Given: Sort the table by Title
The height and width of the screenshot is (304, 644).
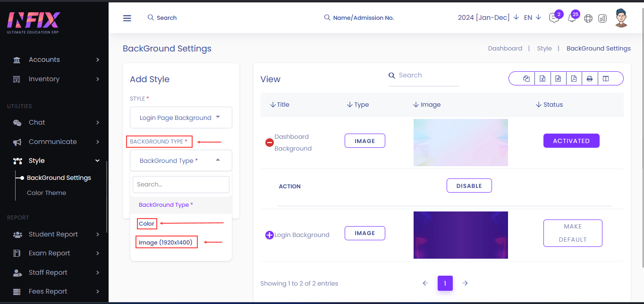Looking at the screenshot, I should coord(280,105).
